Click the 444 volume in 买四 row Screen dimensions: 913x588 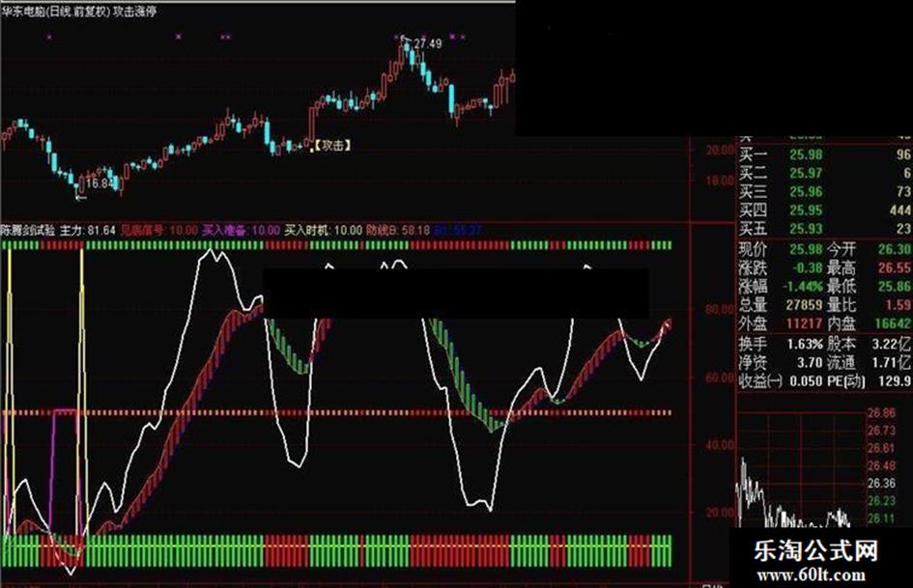900,210
